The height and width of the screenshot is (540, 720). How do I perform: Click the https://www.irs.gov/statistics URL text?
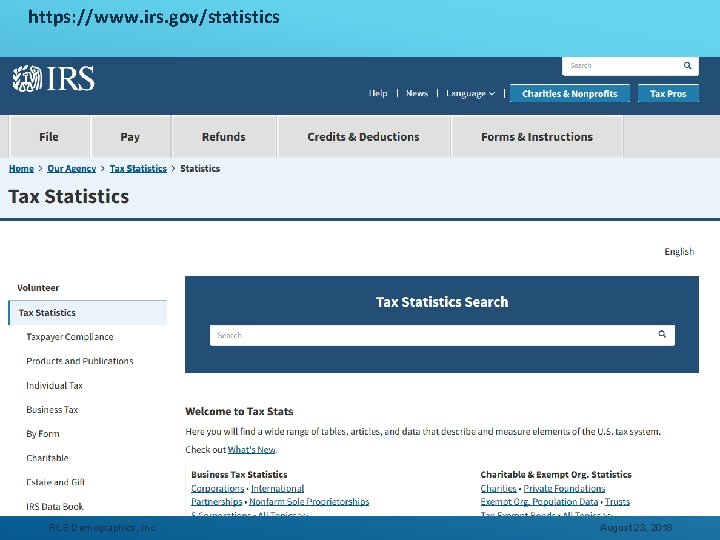pyautogui.click(x=154, y=17)
